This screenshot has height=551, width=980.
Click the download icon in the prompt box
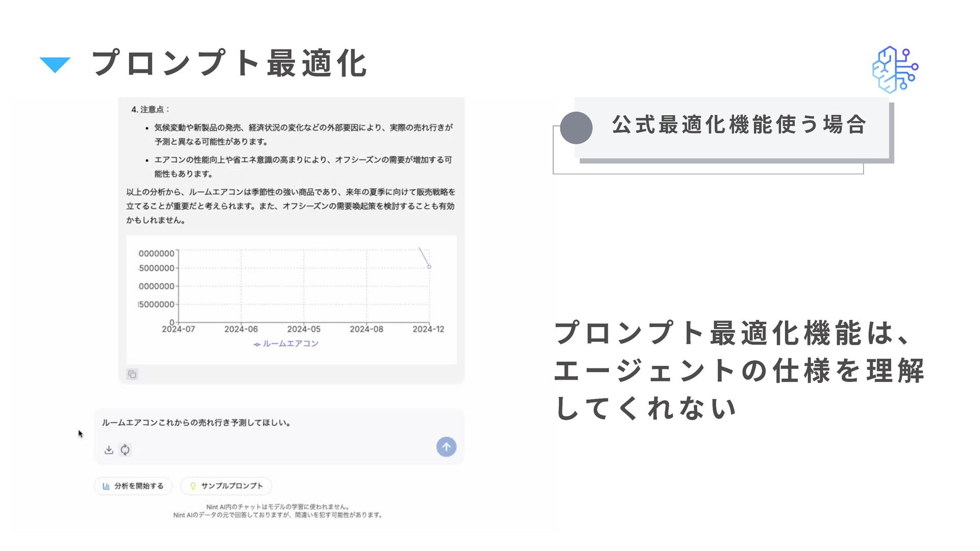pyautogui.click(x=109, y=449)
